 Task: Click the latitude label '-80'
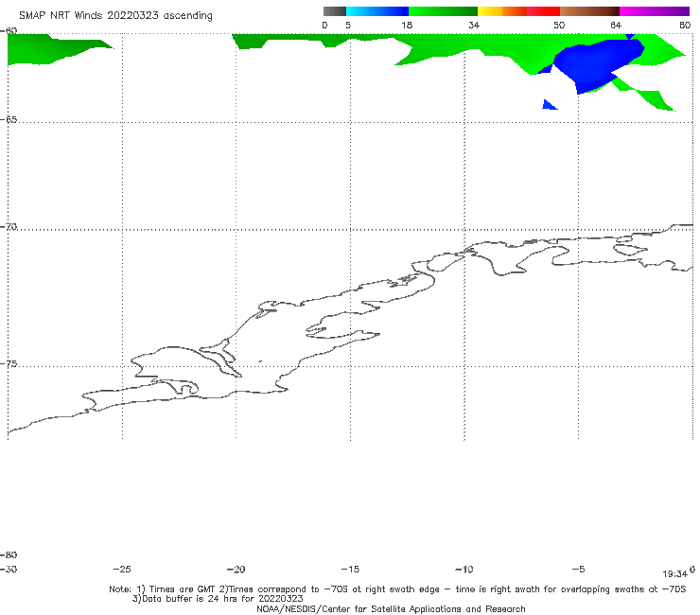(9, 554)
